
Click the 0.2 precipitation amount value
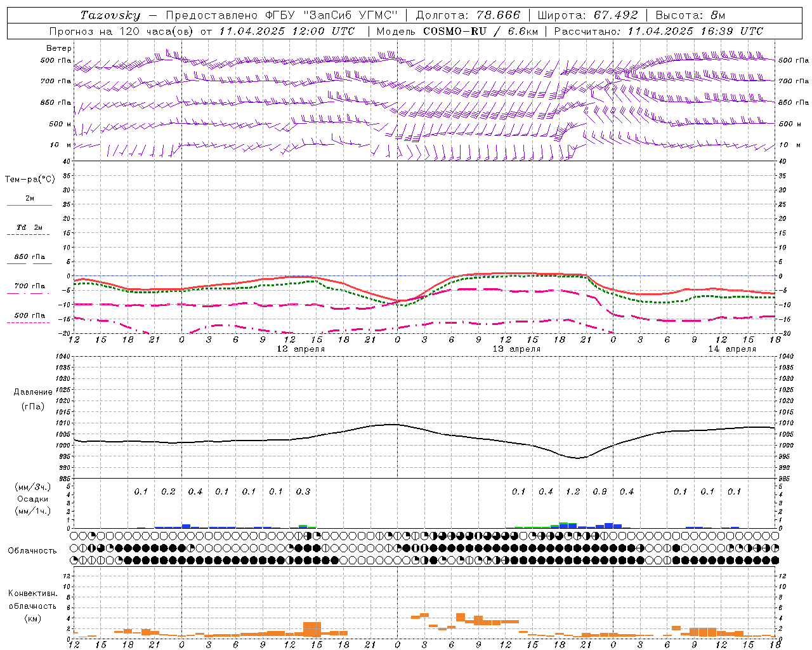[168, 492]
